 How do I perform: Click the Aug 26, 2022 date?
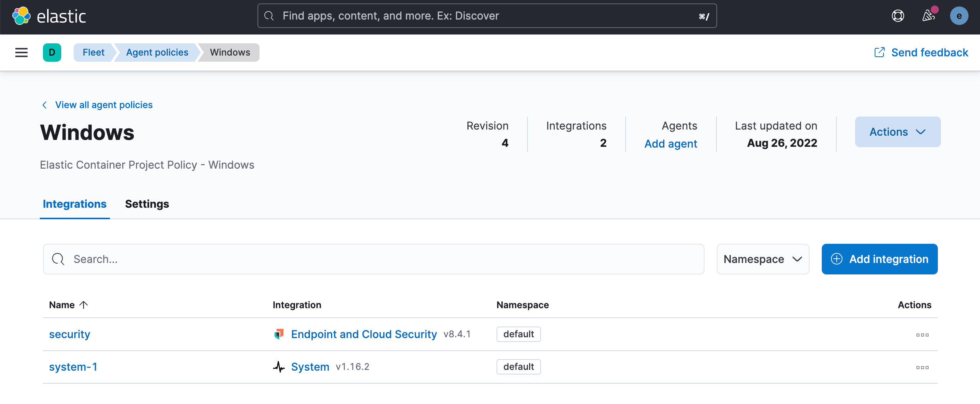(782, 143)
